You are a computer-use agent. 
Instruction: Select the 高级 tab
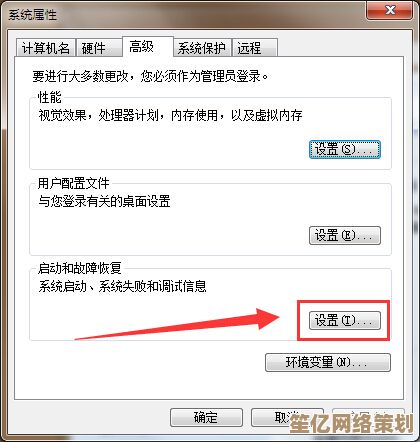pyautogui.click(x=147, y=46)
